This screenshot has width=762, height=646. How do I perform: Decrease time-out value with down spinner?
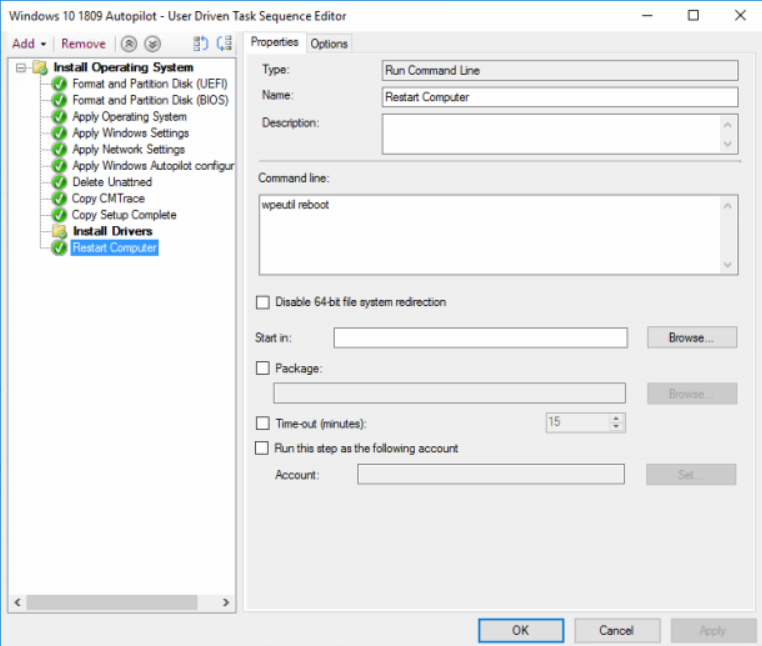tap(616, 427)
